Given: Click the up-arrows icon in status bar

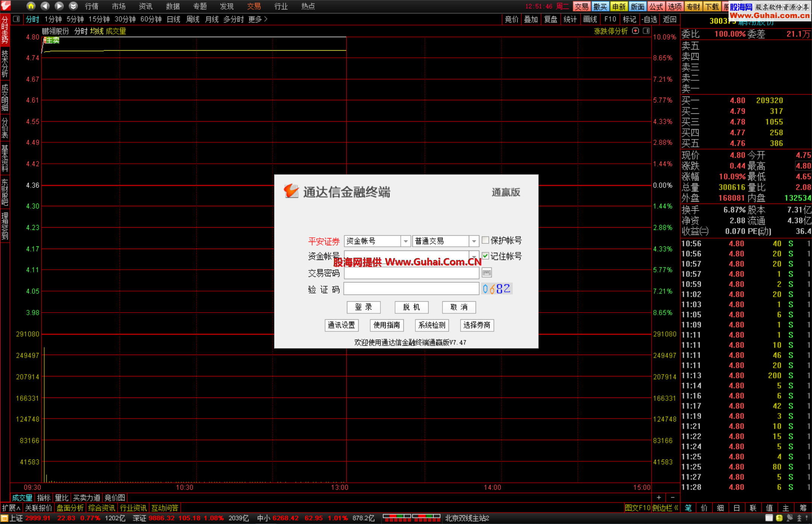Looking at the screenshot, I should pos(800,518).
